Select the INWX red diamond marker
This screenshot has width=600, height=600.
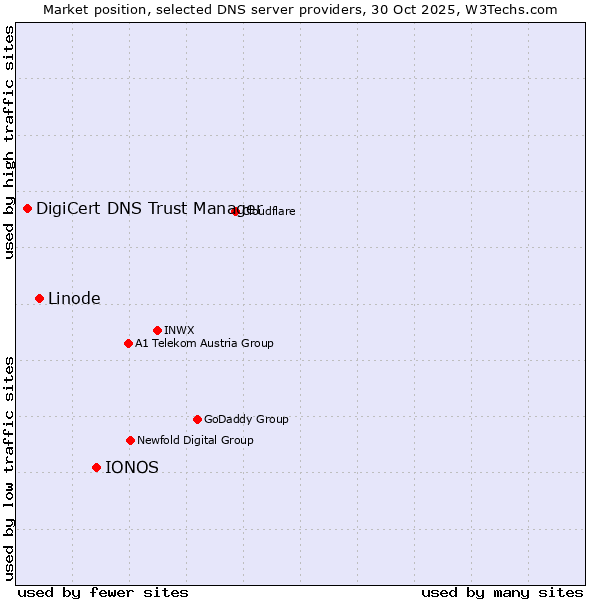[157, 330]
